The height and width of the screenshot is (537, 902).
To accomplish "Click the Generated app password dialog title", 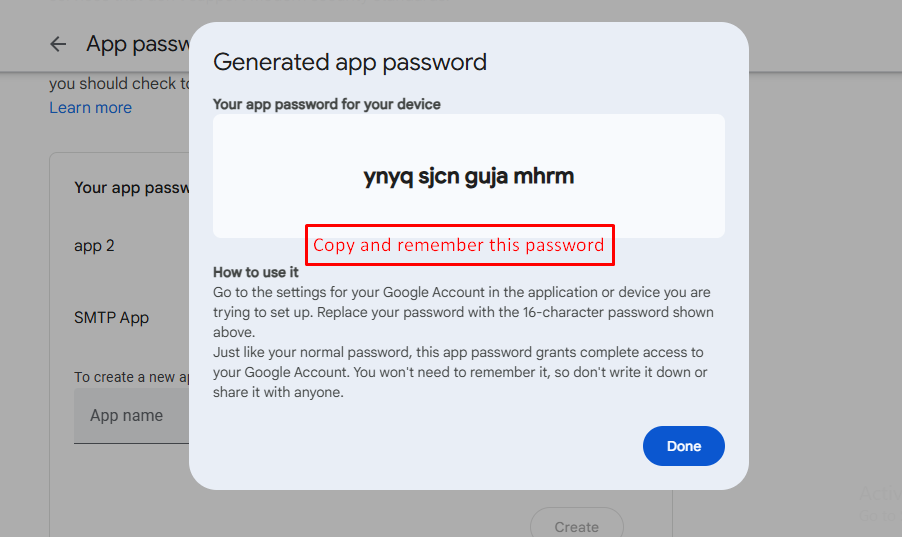I will click(350, 62).
